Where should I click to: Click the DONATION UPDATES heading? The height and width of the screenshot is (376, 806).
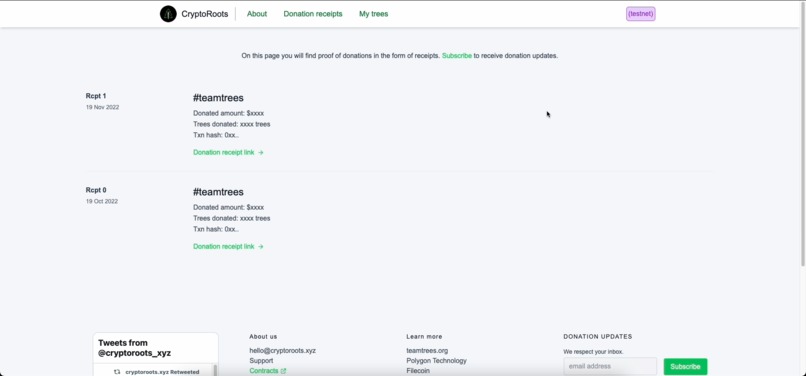[598, 337]
